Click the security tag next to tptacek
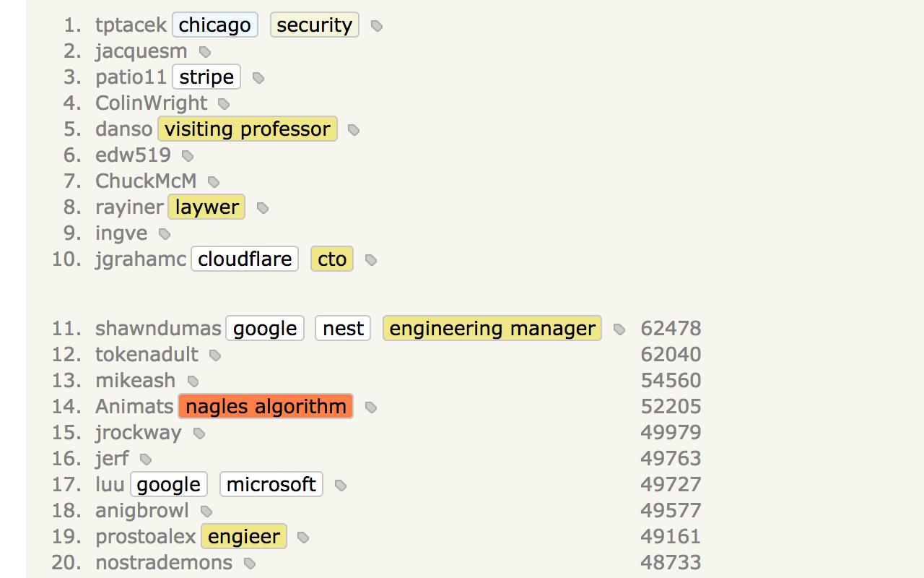Viewport: 924px width, 578px height. click(x=314, y=25)
